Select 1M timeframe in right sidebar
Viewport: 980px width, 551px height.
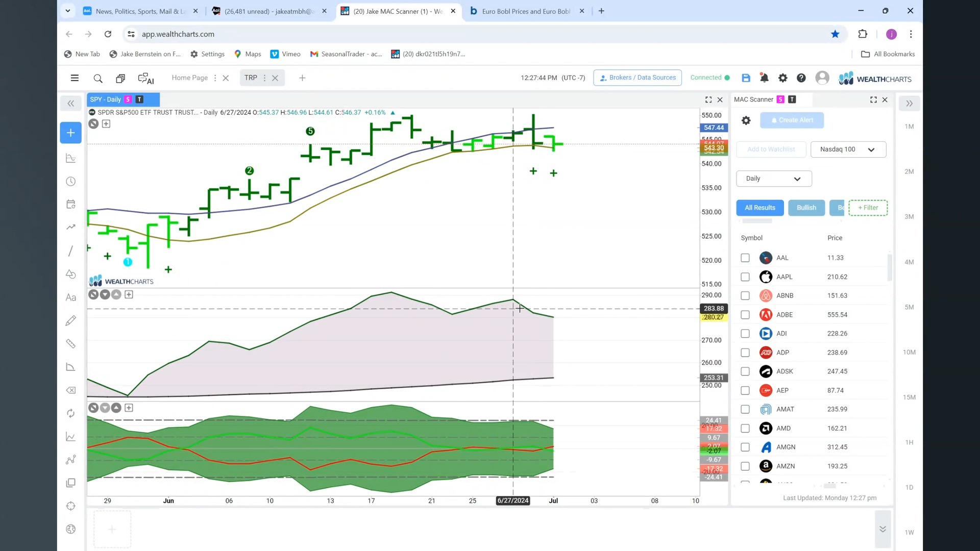(909, 127)
